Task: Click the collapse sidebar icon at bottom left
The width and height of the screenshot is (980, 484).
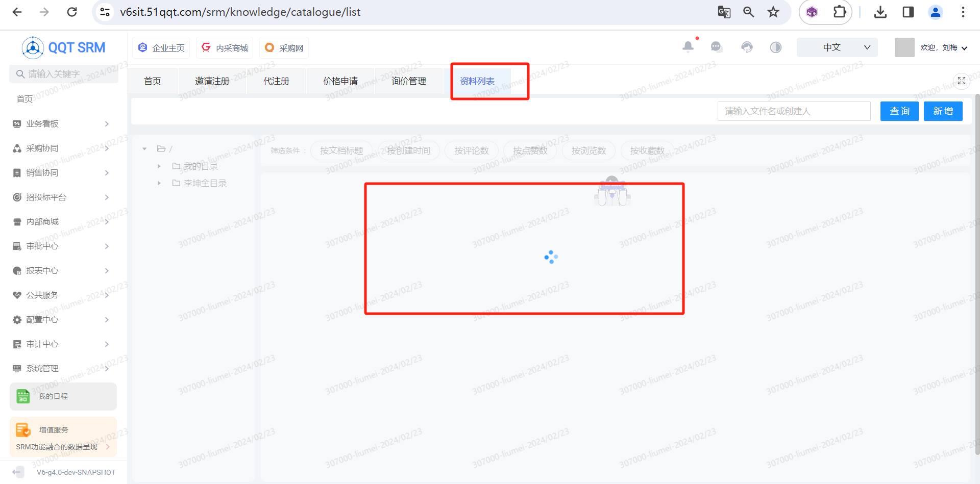Action: [17, 472]
